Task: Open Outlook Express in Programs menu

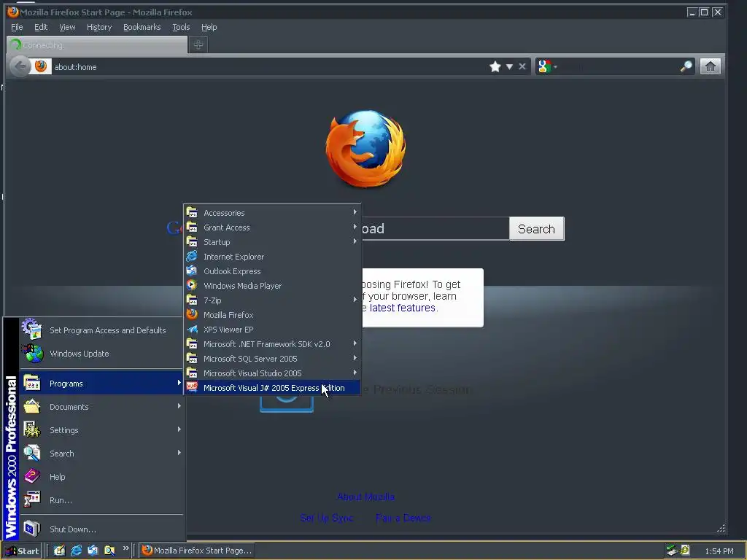Action: tap(272, 271)
